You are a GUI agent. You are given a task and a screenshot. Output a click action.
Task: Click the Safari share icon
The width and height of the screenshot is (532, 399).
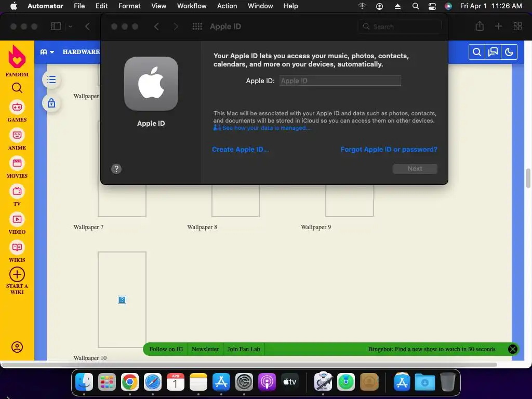click(480, 26)
